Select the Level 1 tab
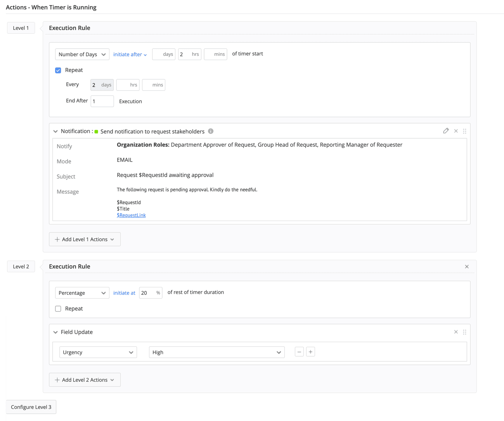The image size is (504, 421). pyautogui.click(x=21, y=28)
